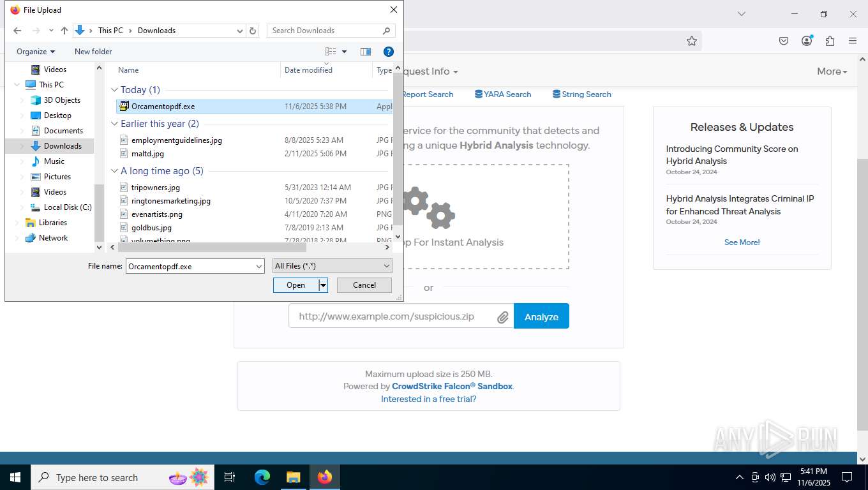The height and width of the screenshot is (490, 868).
Task: Show hidden tray icons chevron
Action: 740,477
